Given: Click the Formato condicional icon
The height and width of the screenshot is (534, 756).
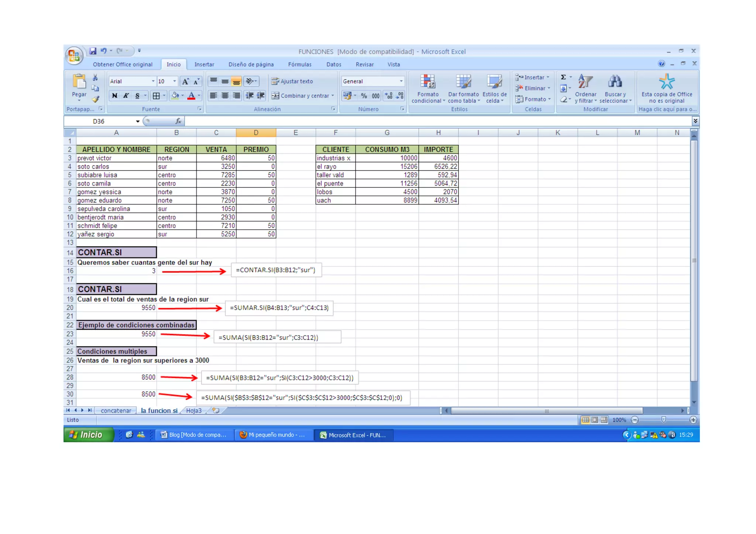Looking at the screenshot, I should point(427,83).
